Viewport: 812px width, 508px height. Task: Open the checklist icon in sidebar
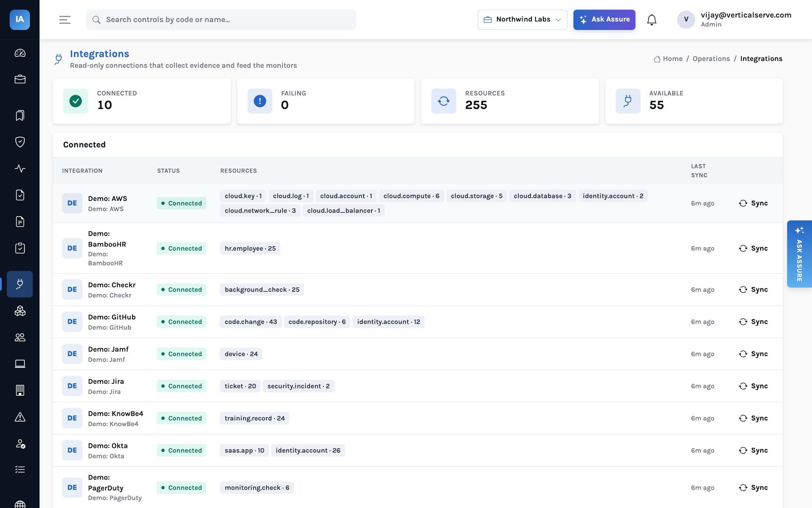(20, 470)
